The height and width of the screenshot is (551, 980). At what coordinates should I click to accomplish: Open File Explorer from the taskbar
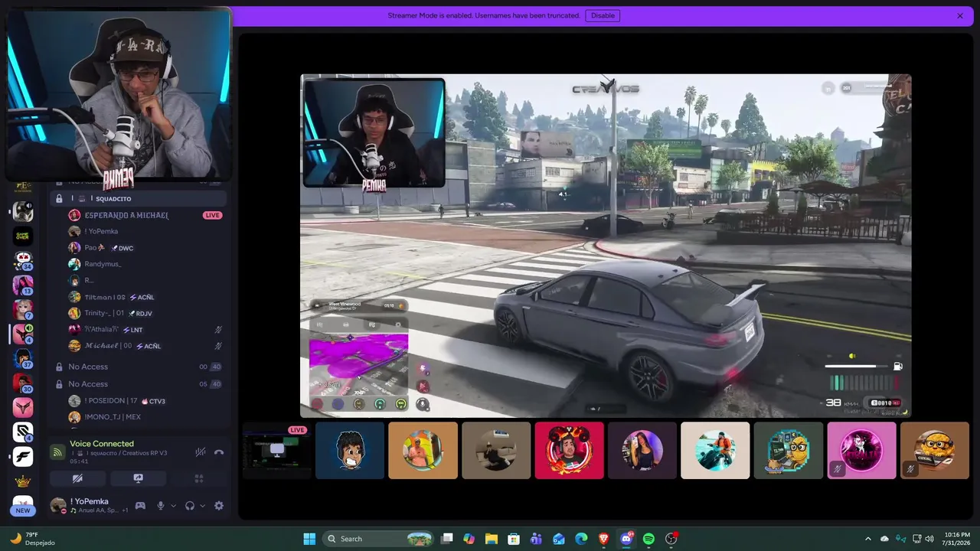pos(492,539)
